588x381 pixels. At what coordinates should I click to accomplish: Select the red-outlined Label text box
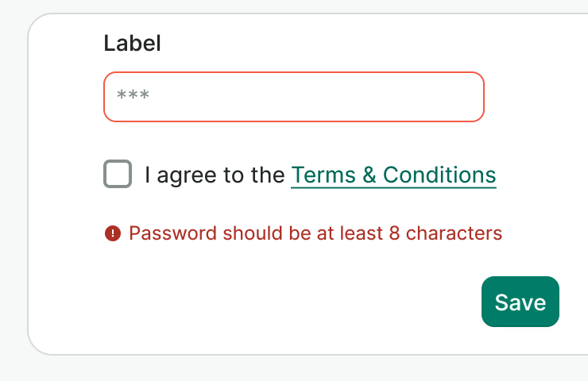tap(293, 97)
